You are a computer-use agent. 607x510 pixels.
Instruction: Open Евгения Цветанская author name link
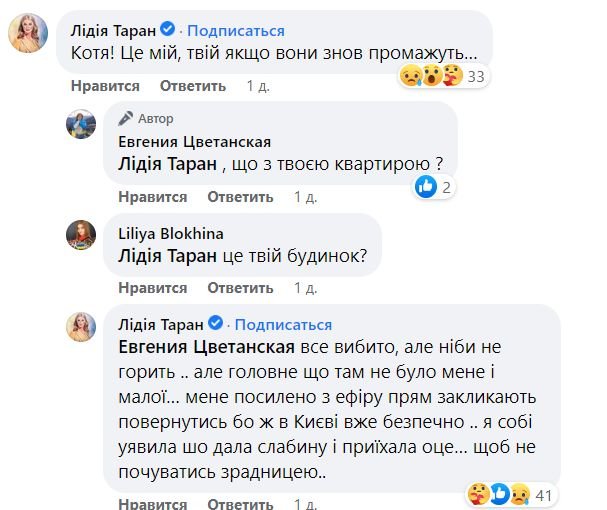click(195, 142)
